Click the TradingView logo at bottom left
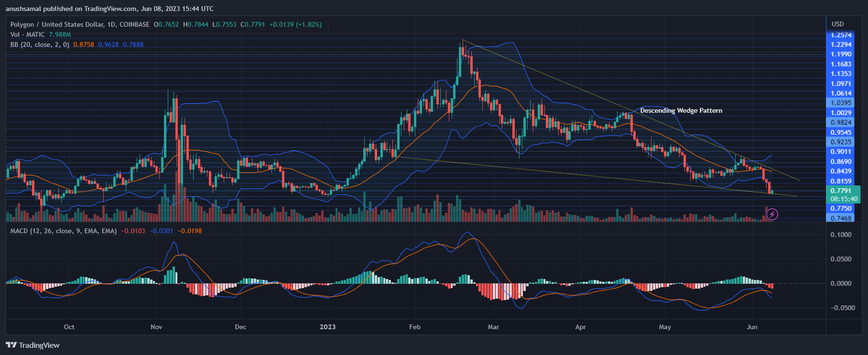This screenshot has height=355, width=868. [33, 345]
